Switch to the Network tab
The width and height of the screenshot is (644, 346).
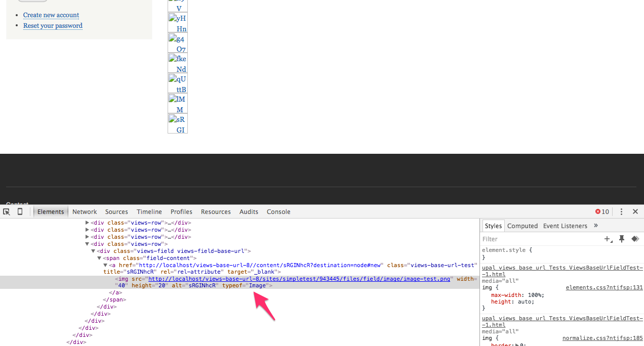(x=84, y=211)
